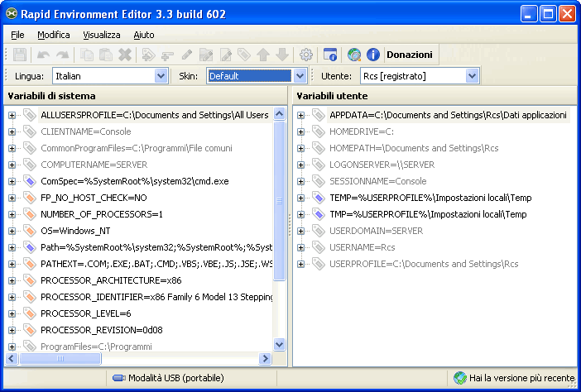Click the USB portable mode status icon
The image size is (581, 392).
(x=119, y=378)
